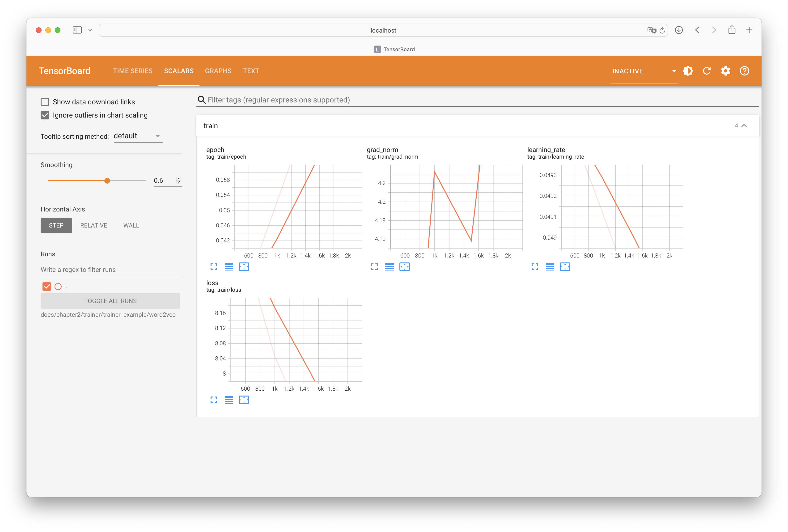
Task: Open the GRAPHS tab
Action: 218,71
